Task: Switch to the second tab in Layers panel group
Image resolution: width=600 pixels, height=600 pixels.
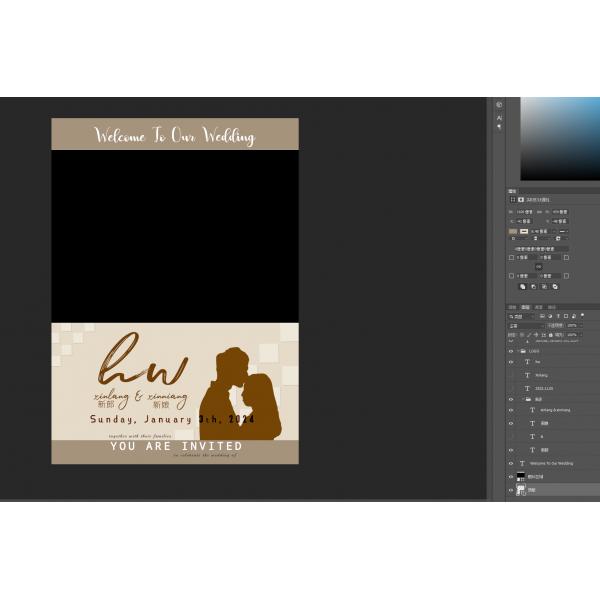Action: (525, 307)
